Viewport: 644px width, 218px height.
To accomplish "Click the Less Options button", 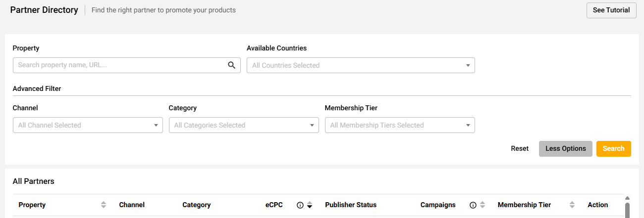I will click(565, 149).
